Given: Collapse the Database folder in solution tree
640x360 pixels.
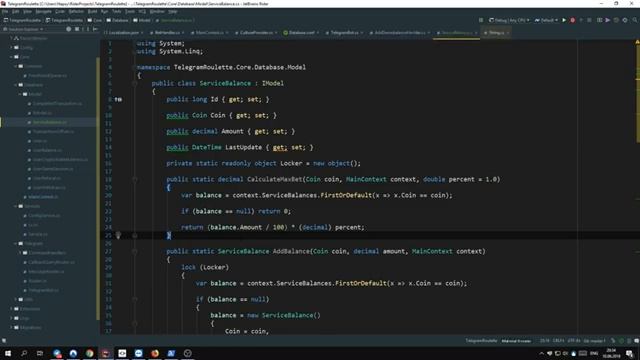Looking at the screenshot, I should pyautogui.click(x=16, y=85).
